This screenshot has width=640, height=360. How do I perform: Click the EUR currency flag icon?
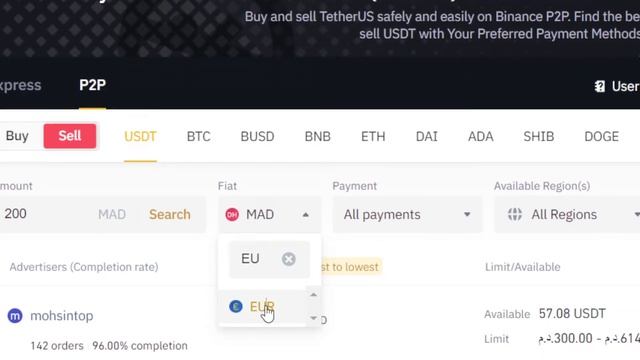236,306
